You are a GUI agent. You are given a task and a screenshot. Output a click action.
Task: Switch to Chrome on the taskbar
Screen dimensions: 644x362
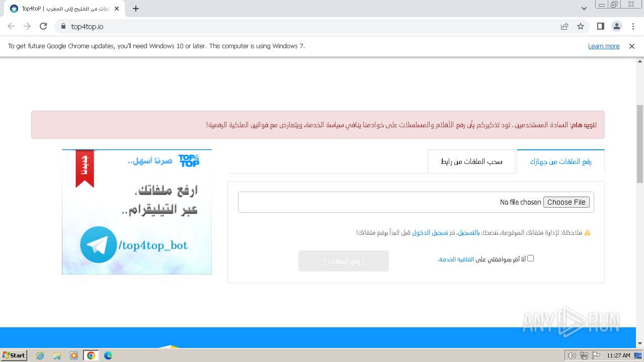tap(91, 355)
